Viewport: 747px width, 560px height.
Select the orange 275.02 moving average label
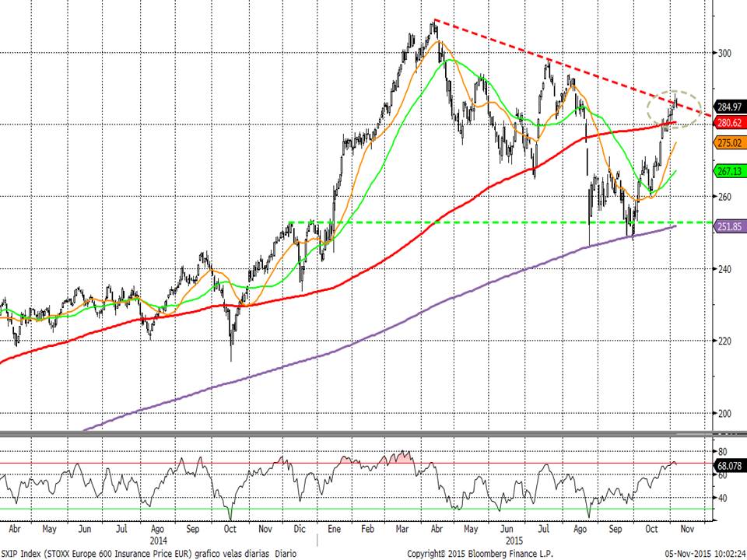coord(729,143)
